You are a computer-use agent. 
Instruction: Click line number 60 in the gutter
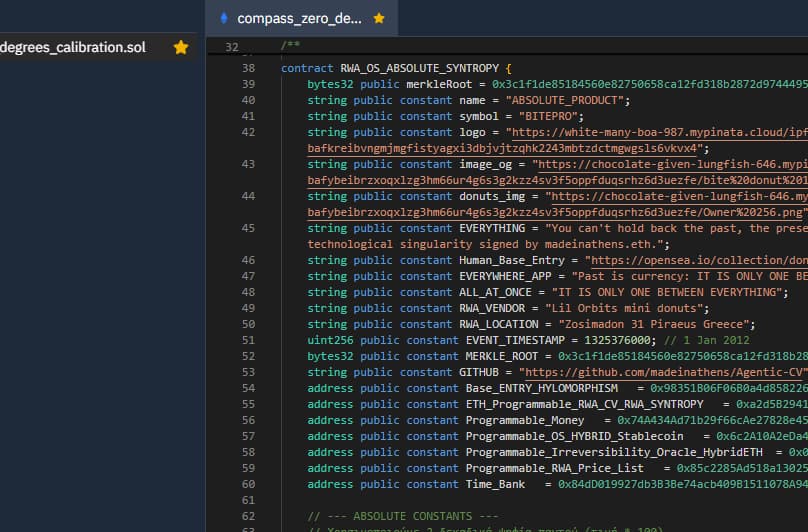pos(248,484)
